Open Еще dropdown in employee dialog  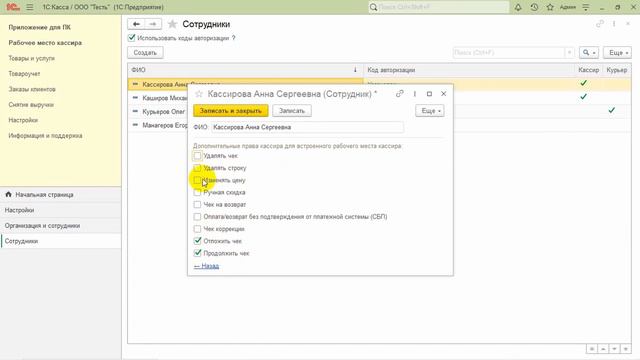[x=430, y=111]
